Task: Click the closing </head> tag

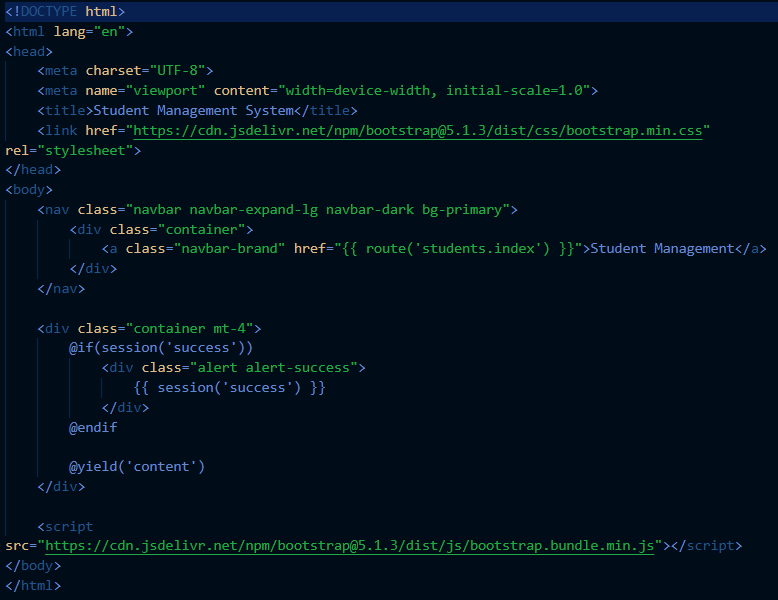Action: [33, 170]
